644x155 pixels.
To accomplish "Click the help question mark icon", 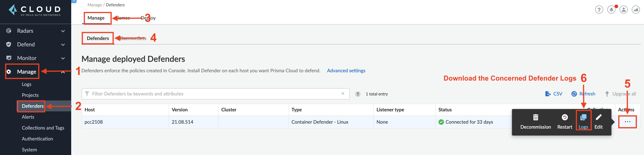I will 599,10.
